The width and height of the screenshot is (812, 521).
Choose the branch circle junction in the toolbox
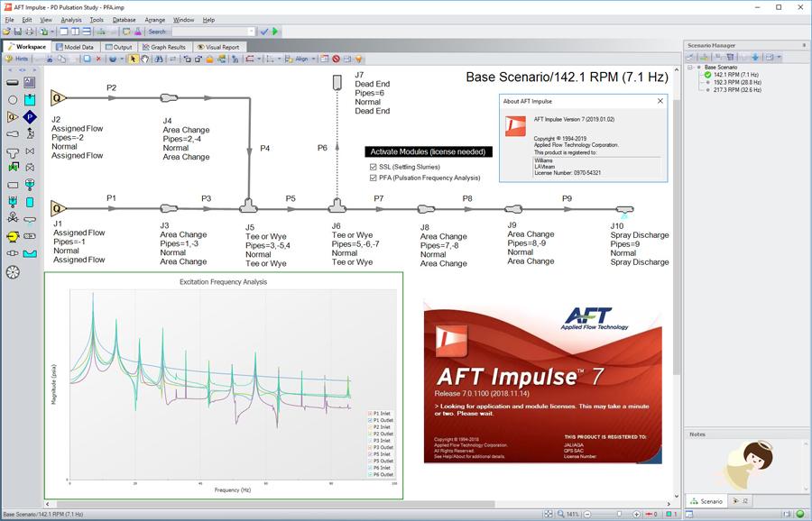pyautogui.click(x=13, y=99)
